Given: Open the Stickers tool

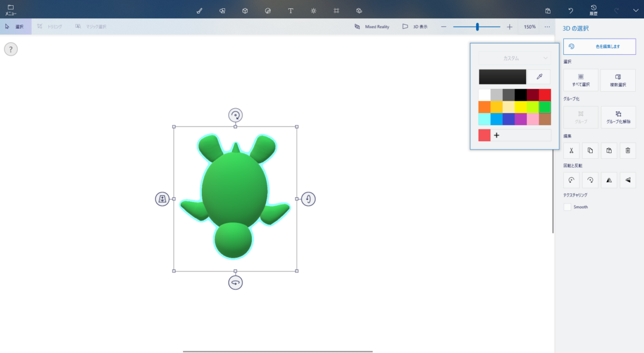Looking at the screenshot, I should click(x=268, y=11).
